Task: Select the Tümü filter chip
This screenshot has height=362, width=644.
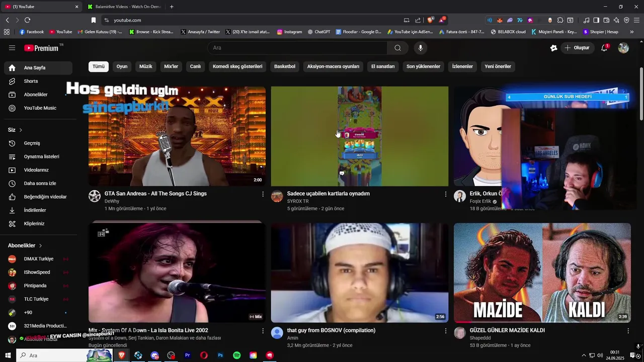Action: [99, 66]
